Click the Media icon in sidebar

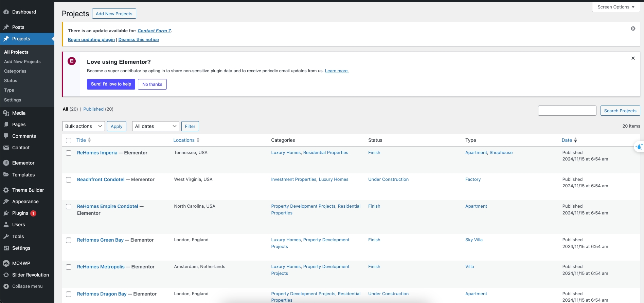click(6, 113)
